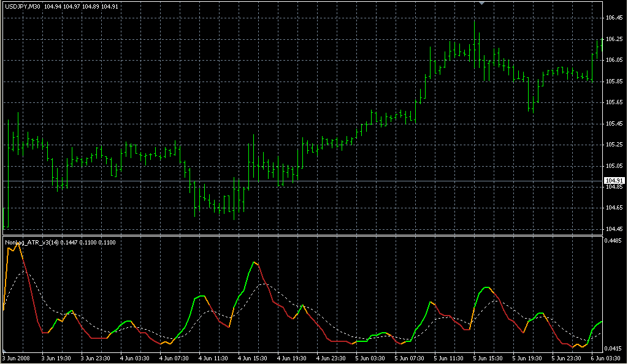Click the USDJPY,M30 chart title label
This screenshot has height=364, width=628.
tap(23, 6)
